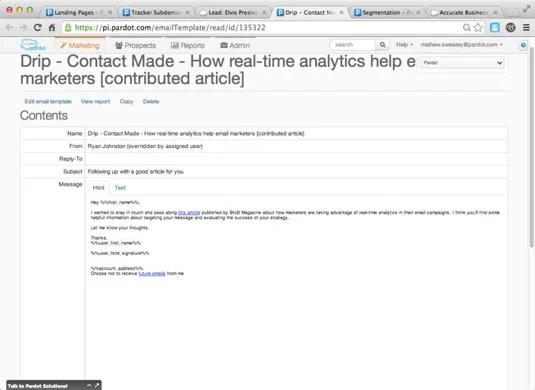The height and width of the screenshot is (390, 535).
Task: Click the green padlock security icon
Action: tap(68, 28)
